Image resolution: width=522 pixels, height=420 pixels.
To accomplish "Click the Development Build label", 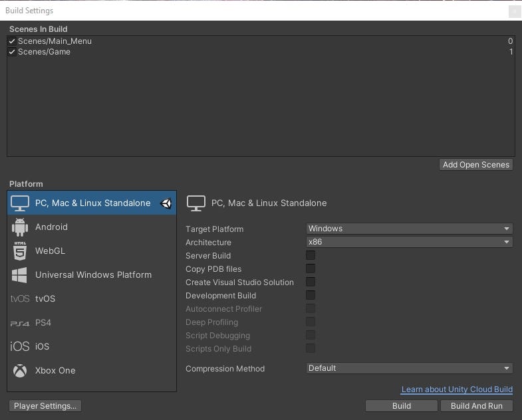I will (221, 296).
